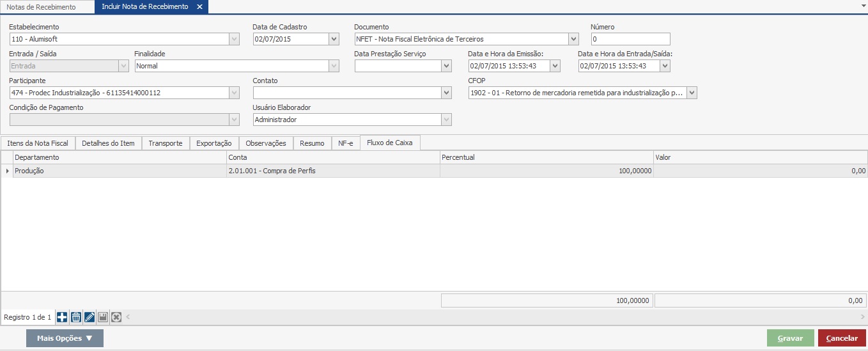This screenshot has height=351, width=868.
Task: Click the add record plus icon
Action: point(62,317)
